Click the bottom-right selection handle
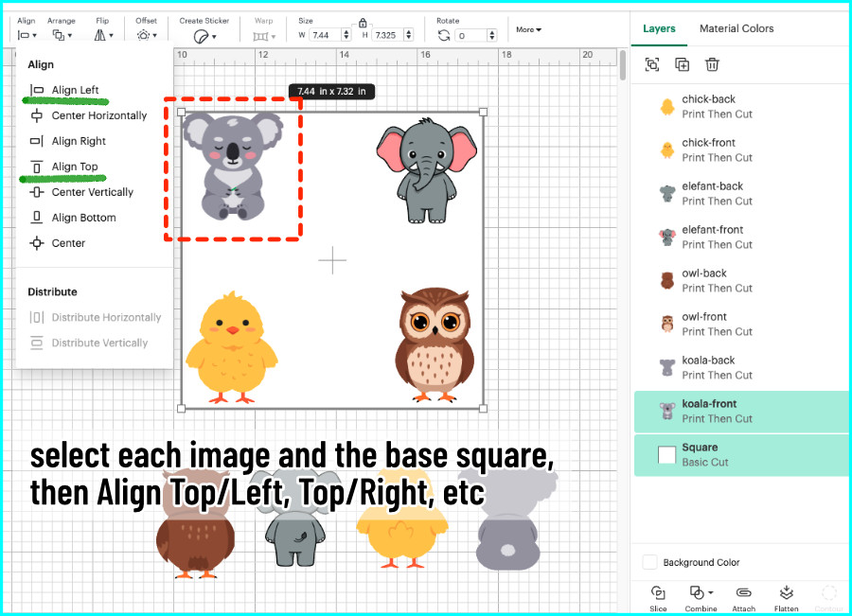This screenshot has width=852, height=616. (483, 409)
